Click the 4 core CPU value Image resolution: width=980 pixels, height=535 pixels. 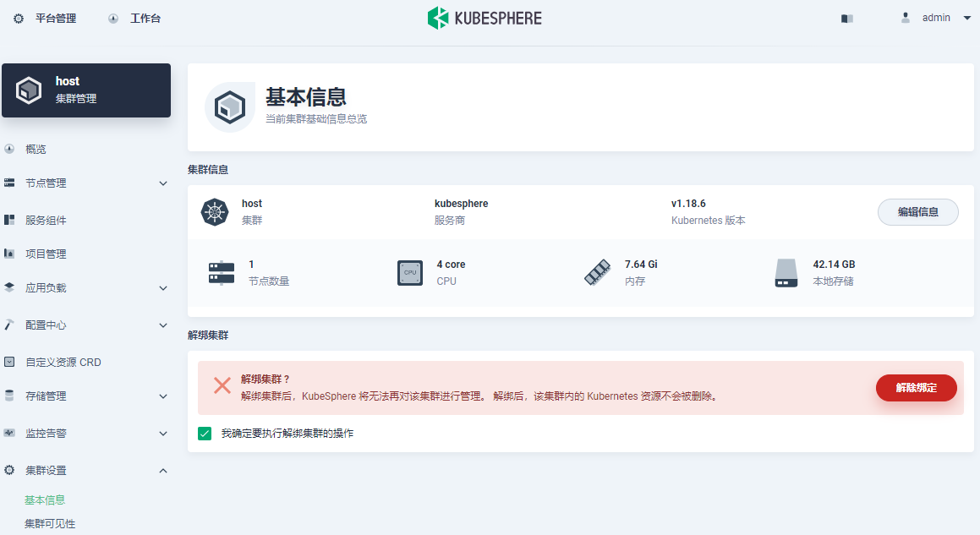(x=452, y=265)
